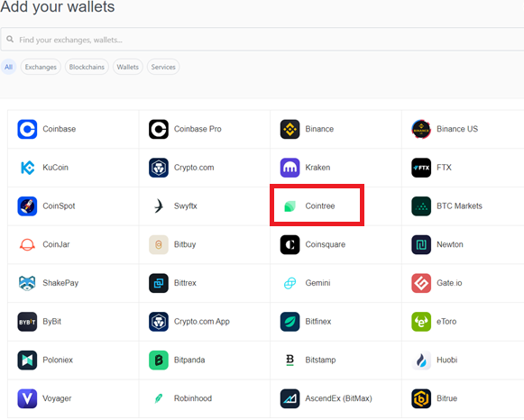Choose the Bitpanda green icon

pyautogui.click(x=159, y=360)
